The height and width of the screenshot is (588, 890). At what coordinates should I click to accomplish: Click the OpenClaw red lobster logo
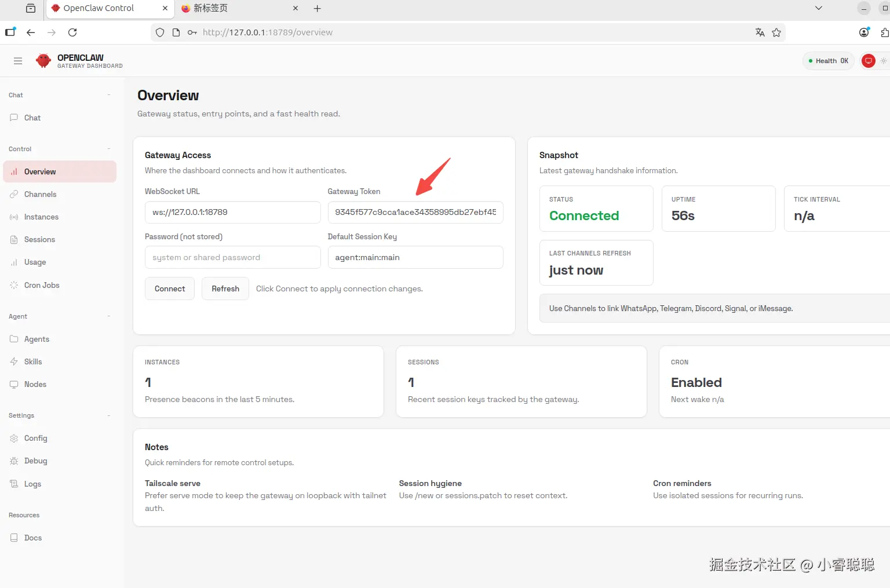(x=43, y=61)
